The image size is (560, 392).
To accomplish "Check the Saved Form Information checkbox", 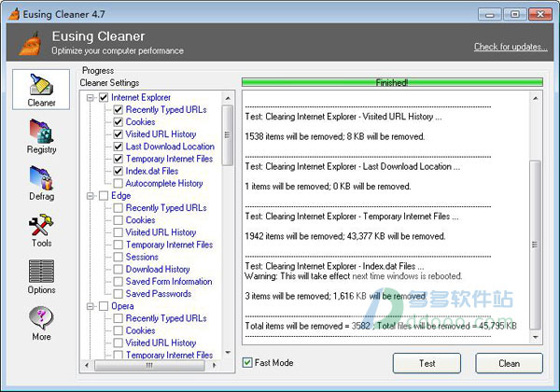I will (119, 281).
